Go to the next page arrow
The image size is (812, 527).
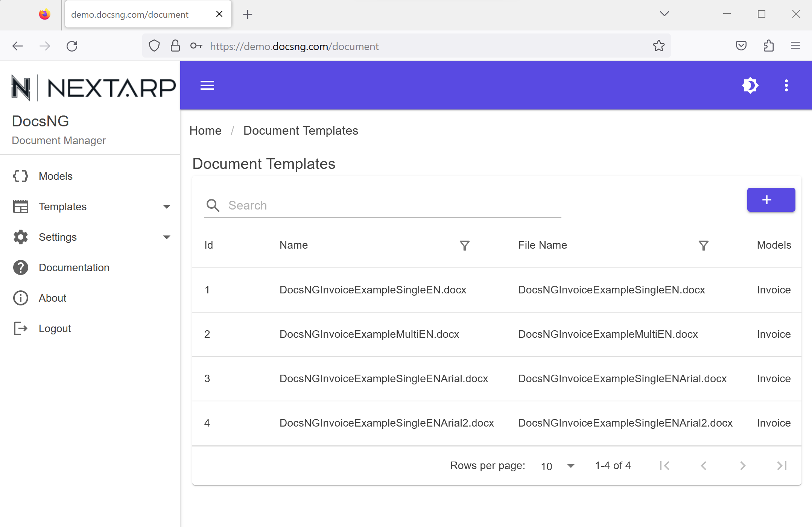(742, 466)
